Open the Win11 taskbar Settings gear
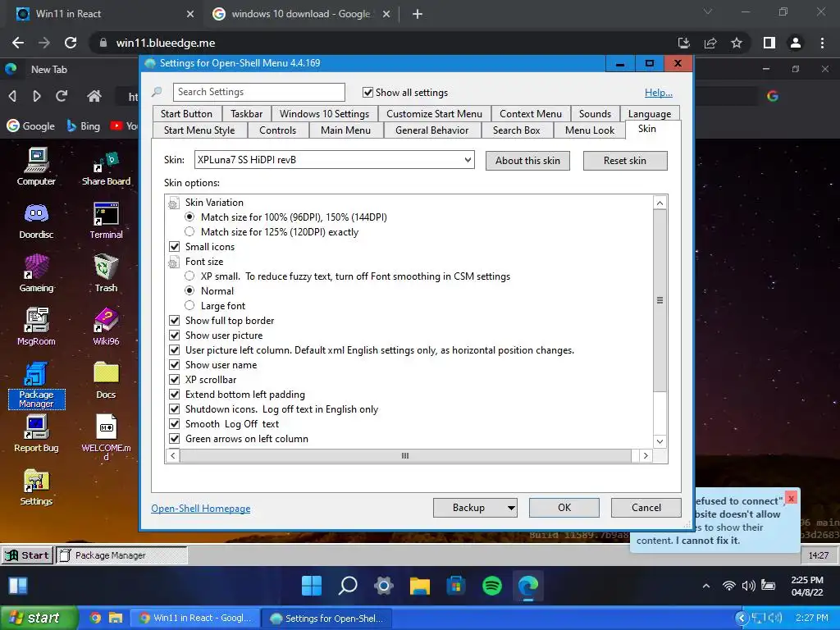The image size is (840, 630). 384,586
